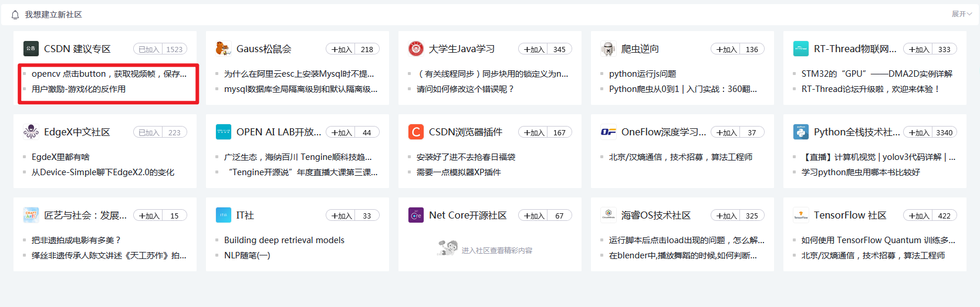
Task: Join 爬虫逆向 with +加入 button
Action: (x=726, y=49)
